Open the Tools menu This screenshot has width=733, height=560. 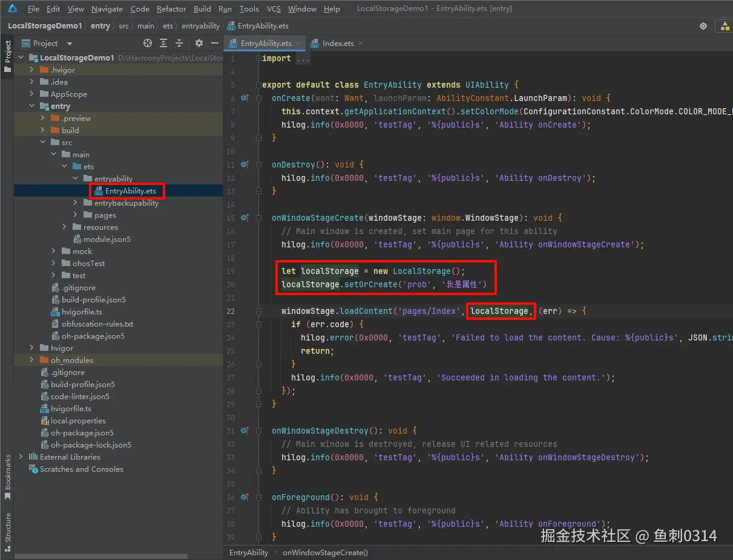[249, 8]
